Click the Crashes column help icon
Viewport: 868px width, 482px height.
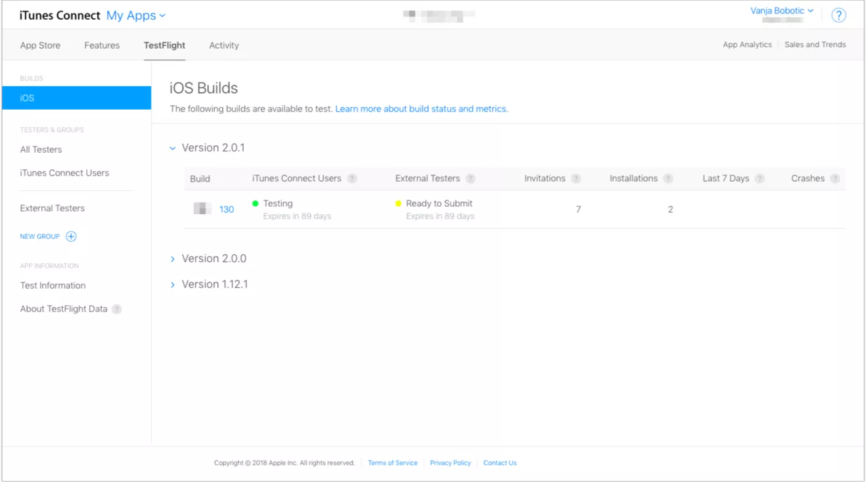pos(835,179)
